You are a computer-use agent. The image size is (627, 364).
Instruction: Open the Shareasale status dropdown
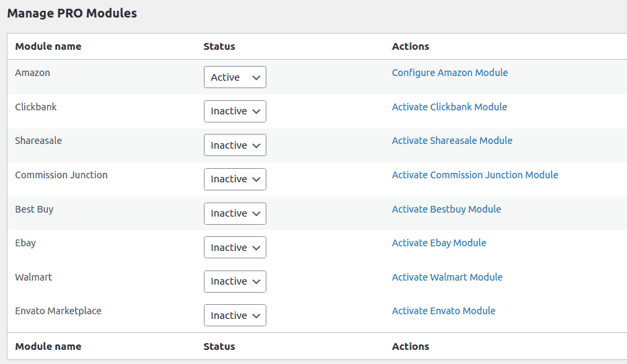(235, 145)
